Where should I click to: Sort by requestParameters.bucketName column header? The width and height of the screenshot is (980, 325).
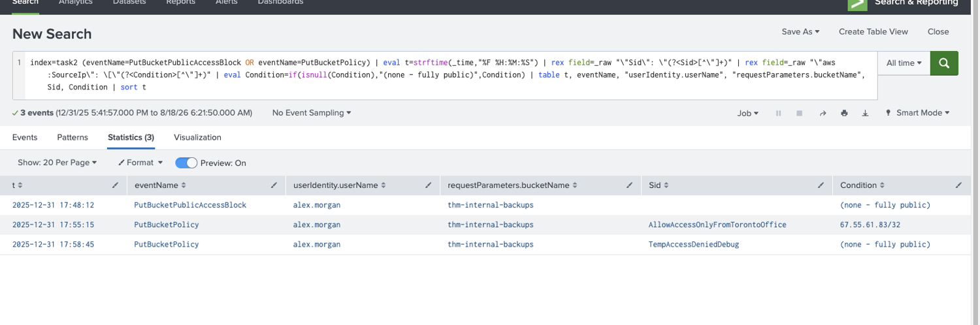[x=513, y=185]
